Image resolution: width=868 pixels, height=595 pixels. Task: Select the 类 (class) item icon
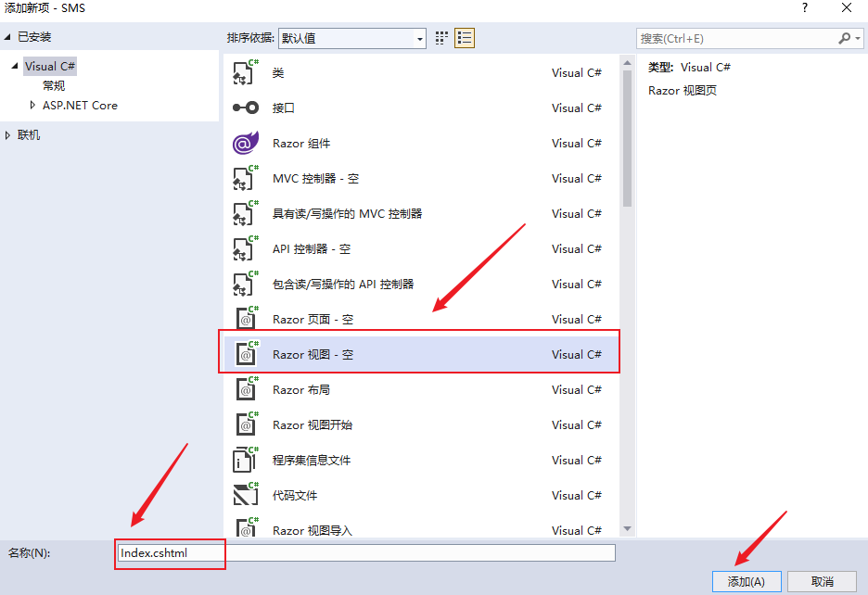tap(246, 72)
